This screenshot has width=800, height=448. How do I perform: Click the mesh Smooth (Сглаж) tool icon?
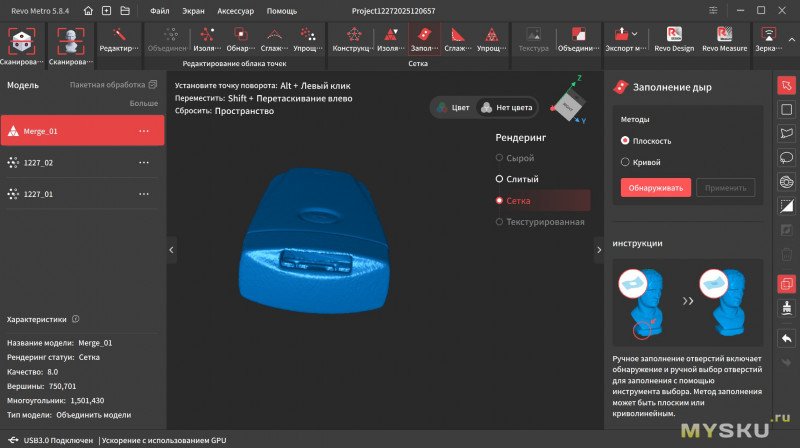456,38
